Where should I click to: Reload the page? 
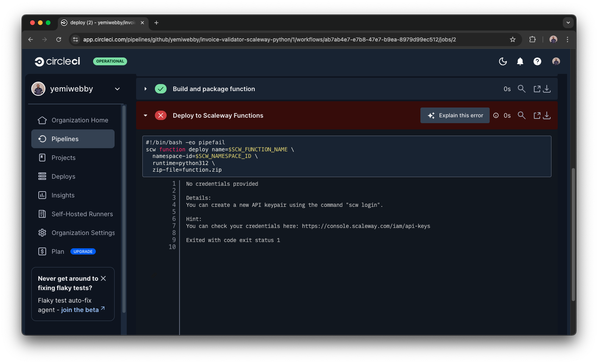59,39
